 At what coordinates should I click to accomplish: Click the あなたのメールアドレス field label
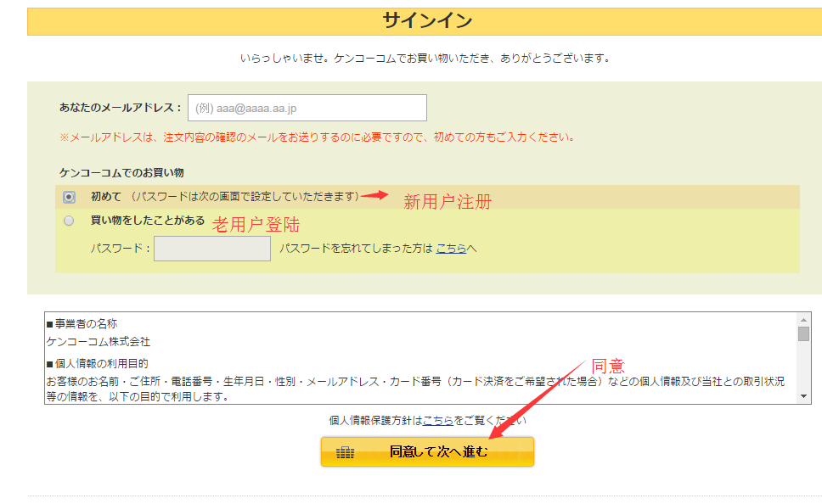(x=120, y=108)
